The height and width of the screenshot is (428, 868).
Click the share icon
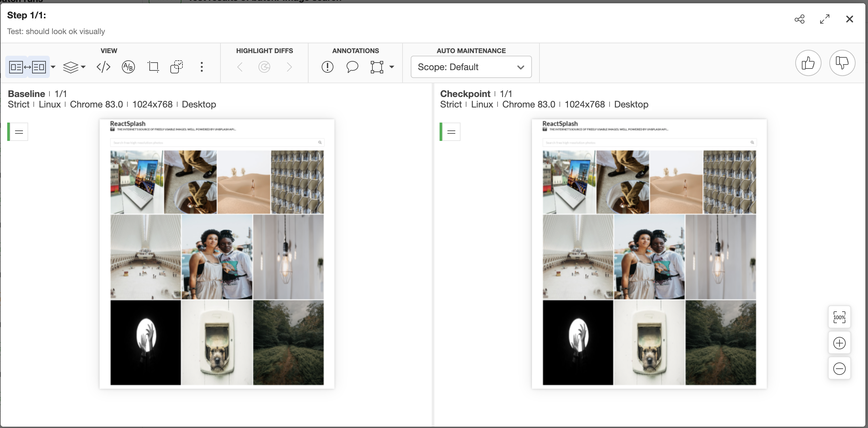[799, 19]
